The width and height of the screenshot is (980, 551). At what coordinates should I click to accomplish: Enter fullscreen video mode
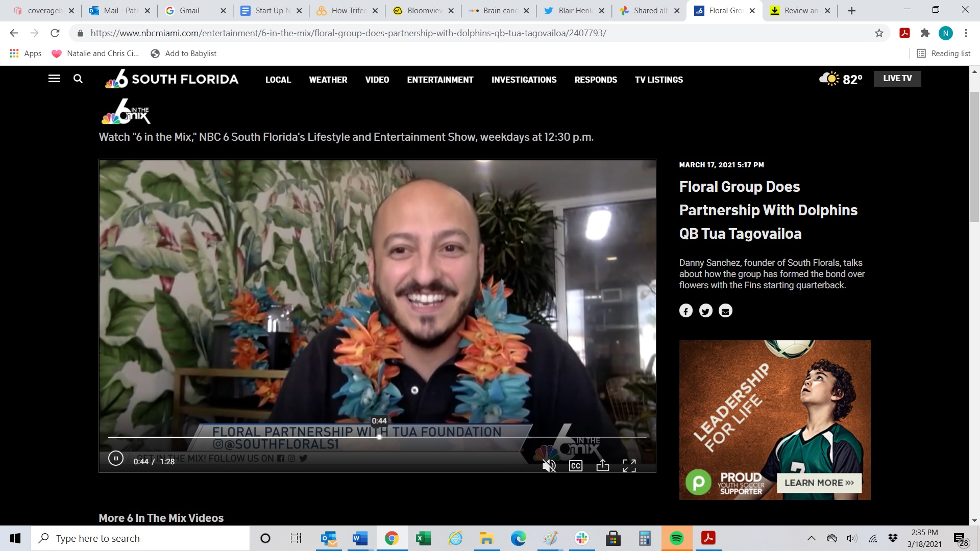629,465
